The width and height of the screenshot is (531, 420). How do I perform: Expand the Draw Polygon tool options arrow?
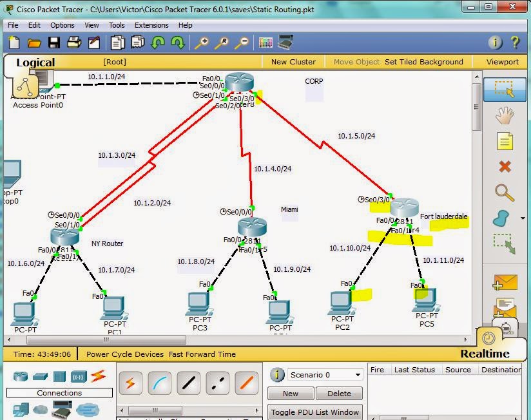coord(523,218)
